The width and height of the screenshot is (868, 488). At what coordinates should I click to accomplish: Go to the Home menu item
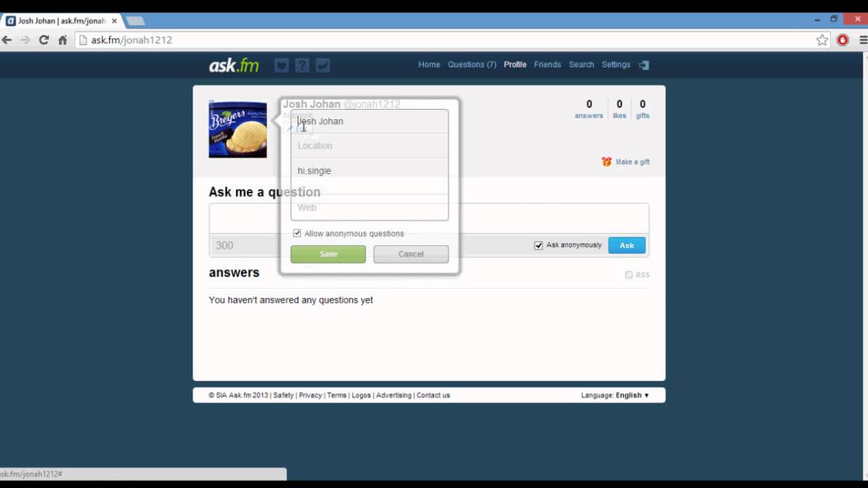point(429,64)
